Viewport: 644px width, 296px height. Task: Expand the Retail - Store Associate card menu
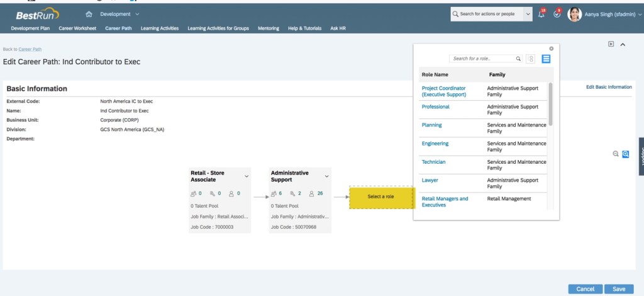[x=247, y=176]
